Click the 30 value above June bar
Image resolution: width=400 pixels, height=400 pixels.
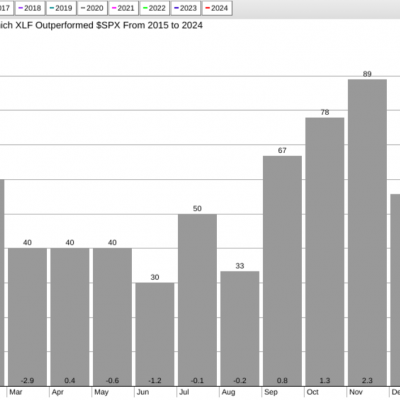[x=155, y=277]
